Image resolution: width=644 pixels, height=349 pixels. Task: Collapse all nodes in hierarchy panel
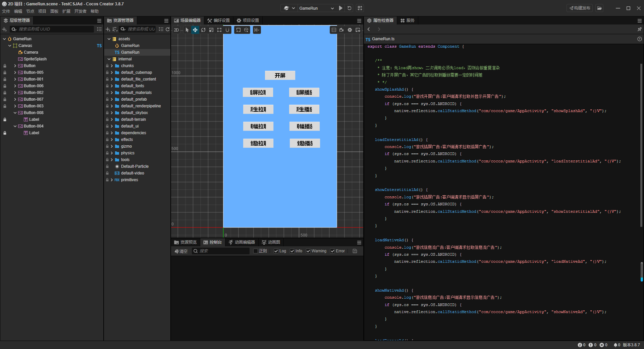click(x=99, y=29)
